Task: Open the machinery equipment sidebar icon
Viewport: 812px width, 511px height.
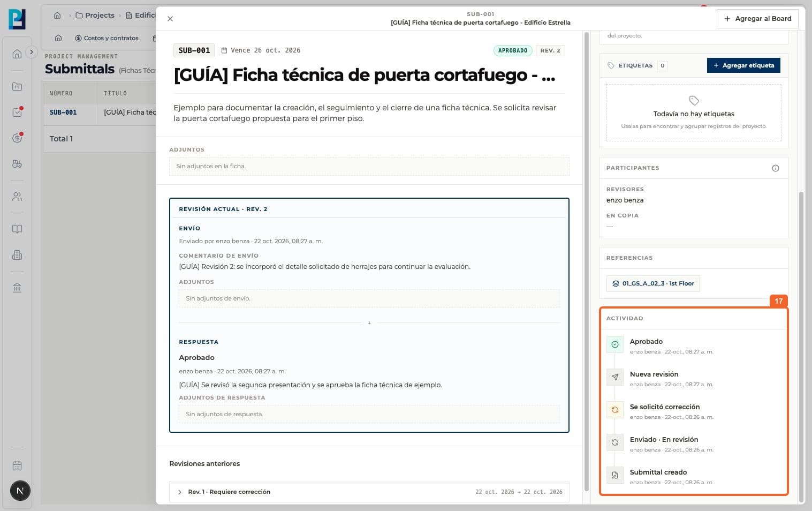Action: [x=17, y=164]
